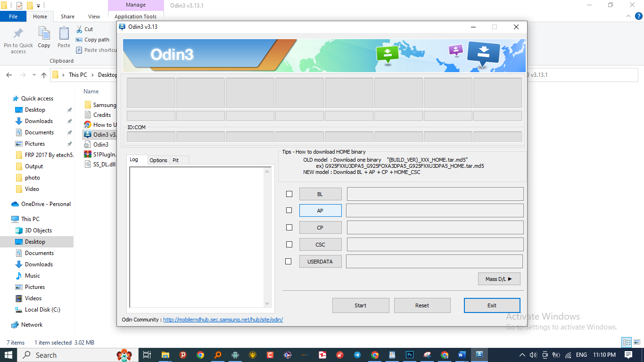Screen dimensions: 644x362
Task: Open the Mass D/L menu button
Action: 499,279
